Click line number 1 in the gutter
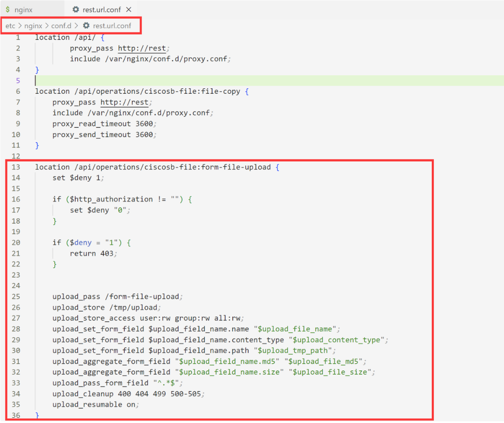This screenshot has width=504, height=423. tap(18, 37)
